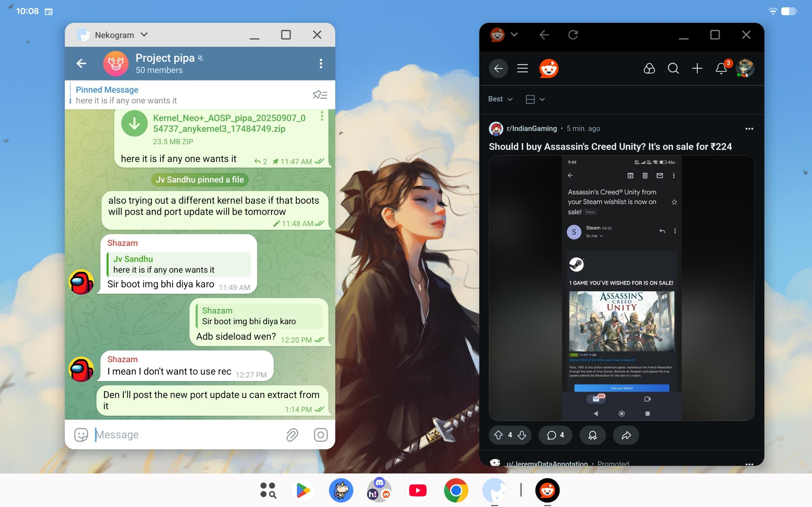
Task: Open the Reddit hamburger menu
Action: coord(522,68)
